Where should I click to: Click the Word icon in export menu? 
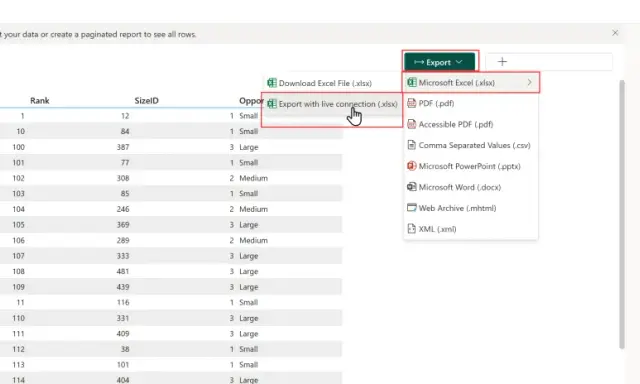click(x=411, y=187)
